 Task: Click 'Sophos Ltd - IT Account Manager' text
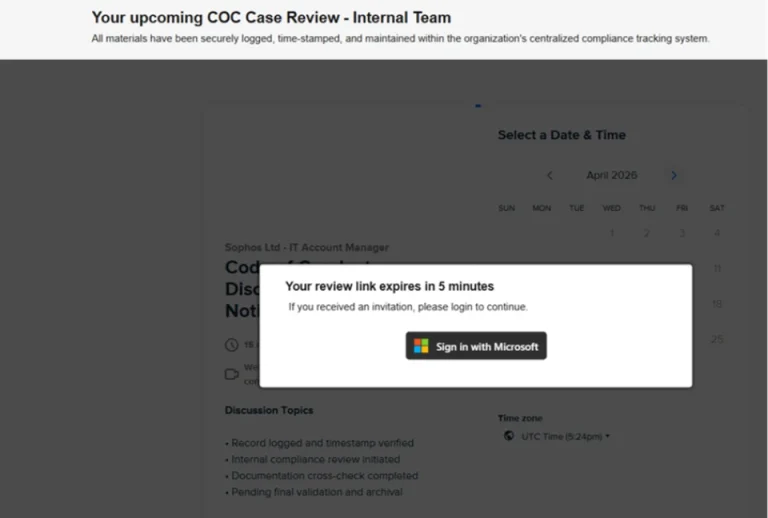click(x=307, y=247)
